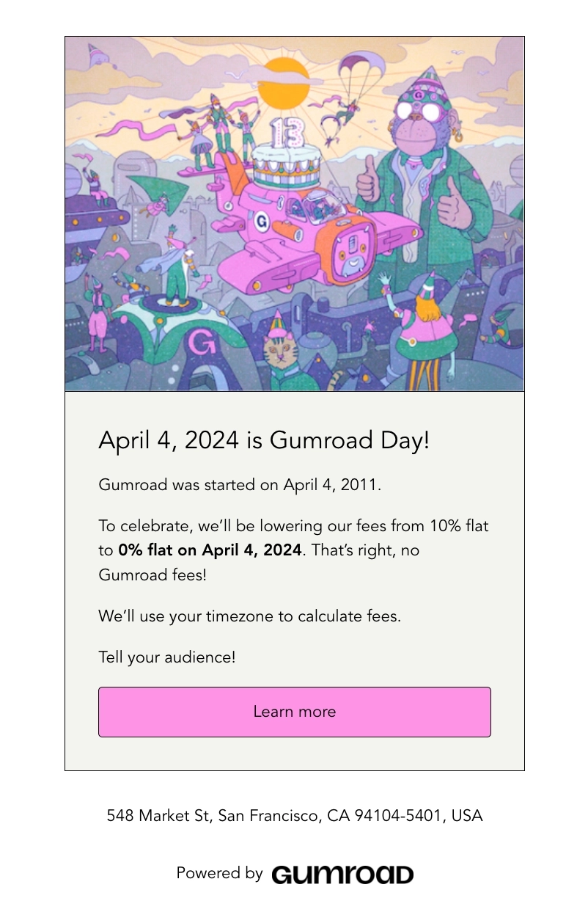The width and height of the screenshot is (588, 923).
Task: Click the Learn more button
Action: click(x=294, y=712)
